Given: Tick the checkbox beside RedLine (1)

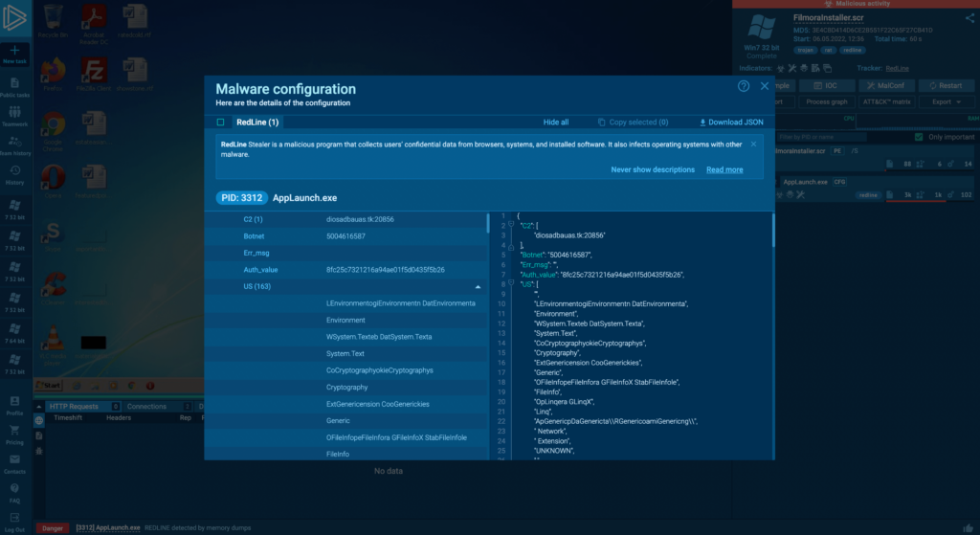Looking at the screenshot, I should (x=220, y=123).
